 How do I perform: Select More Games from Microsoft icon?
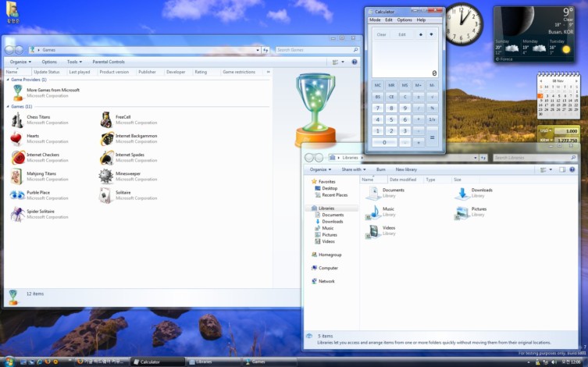[18, 93]
